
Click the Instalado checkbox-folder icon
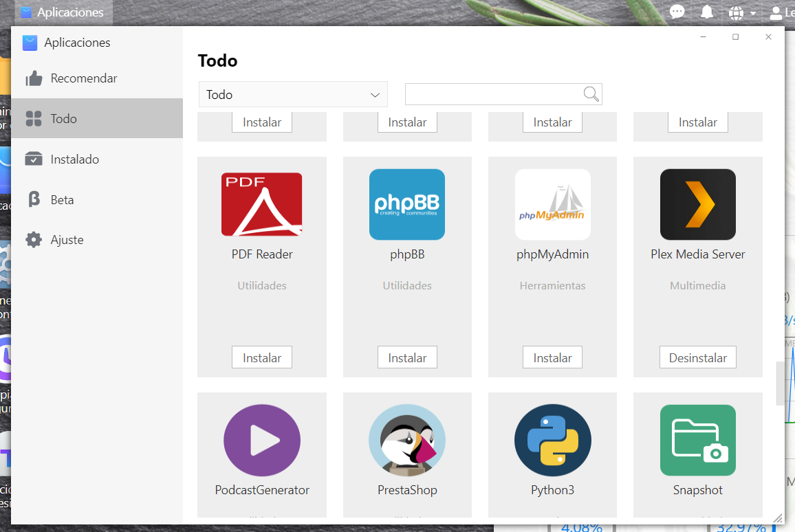(34, 159)
